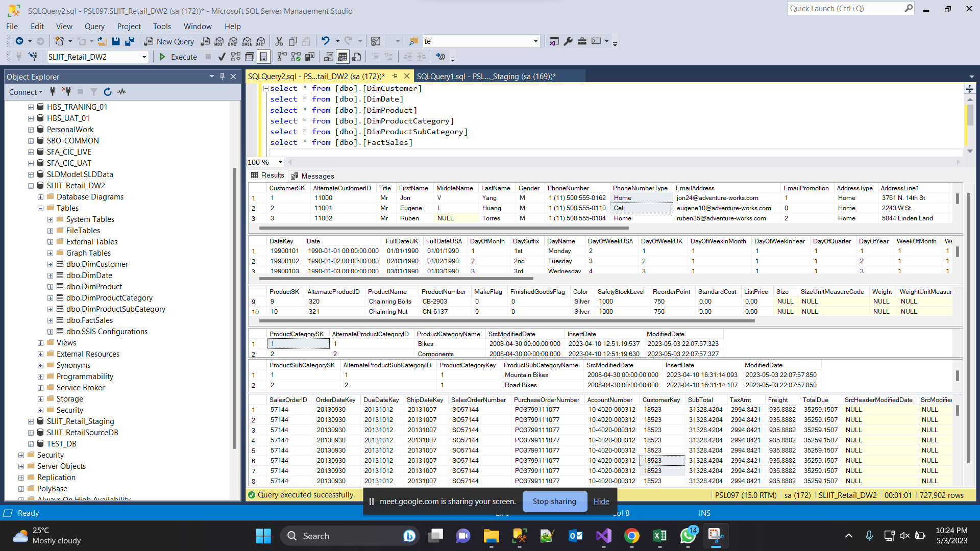Toggle Include Actual Execution Plan
The image size is (980, 551).
281,57
